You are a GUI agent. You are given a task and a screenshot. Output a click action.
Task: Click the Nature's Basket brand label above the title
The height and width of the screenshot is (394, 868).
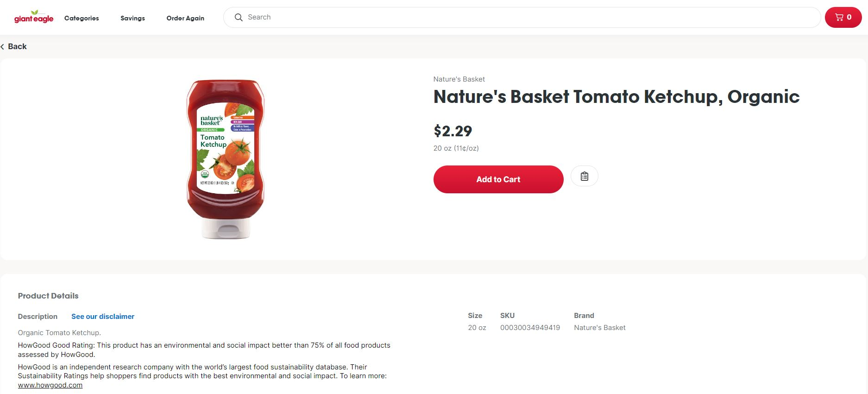(x=459, y=79)
